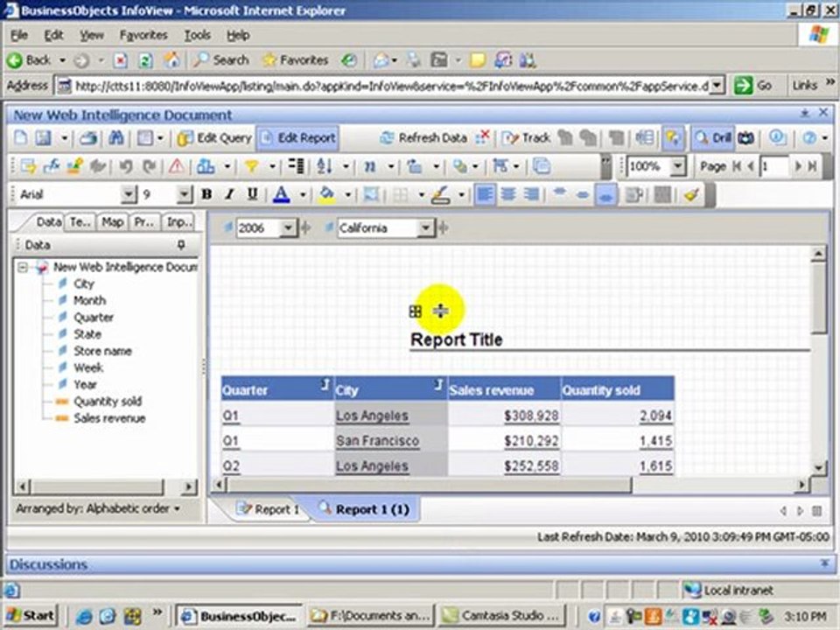The image size is (840, 630).
Task: Open Find with the binoculars icon
Action: pyautogui.click(x=116, y=137)
